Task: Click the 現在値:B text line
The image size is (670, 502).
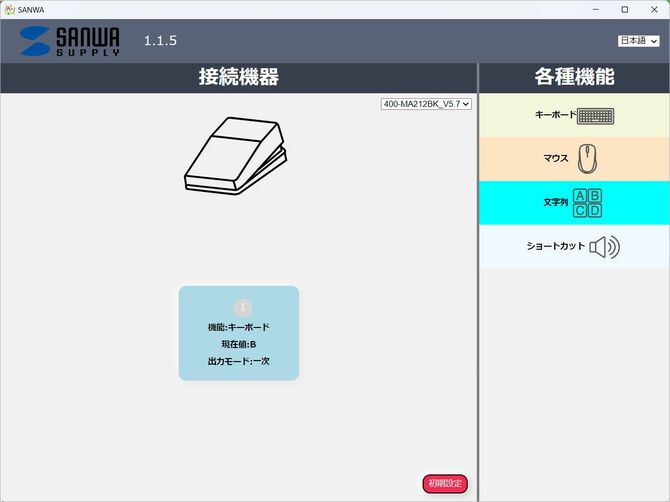Action: click(x=239, y=344)
